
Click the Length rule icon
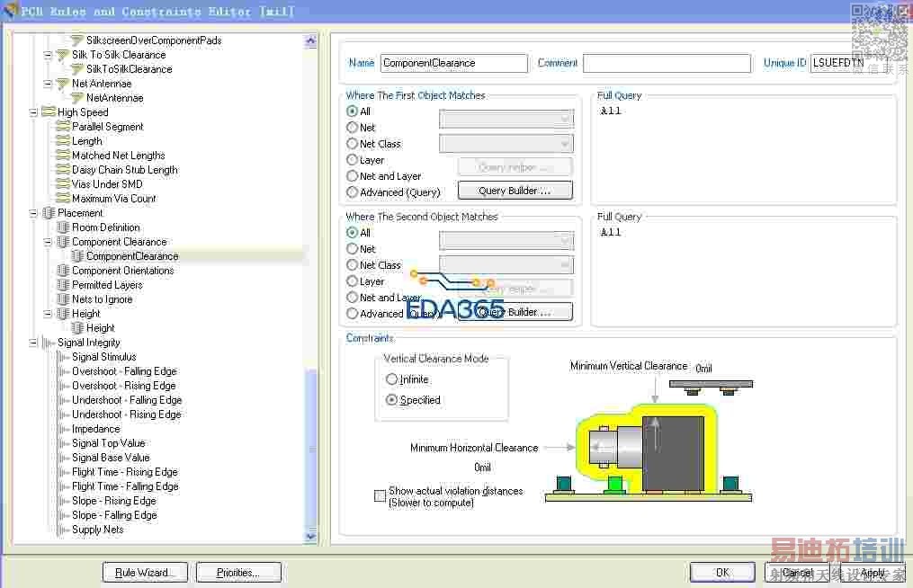tap(63, 141)
